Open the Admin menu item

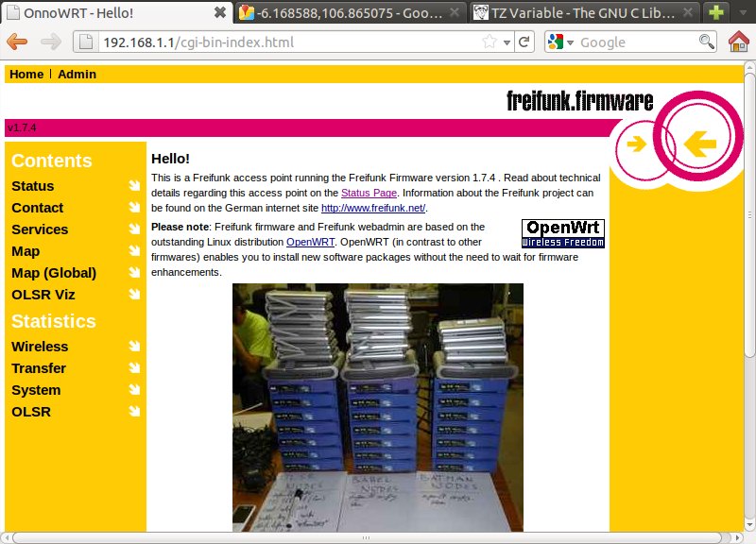pyautogui.click(x=77, y=75)
